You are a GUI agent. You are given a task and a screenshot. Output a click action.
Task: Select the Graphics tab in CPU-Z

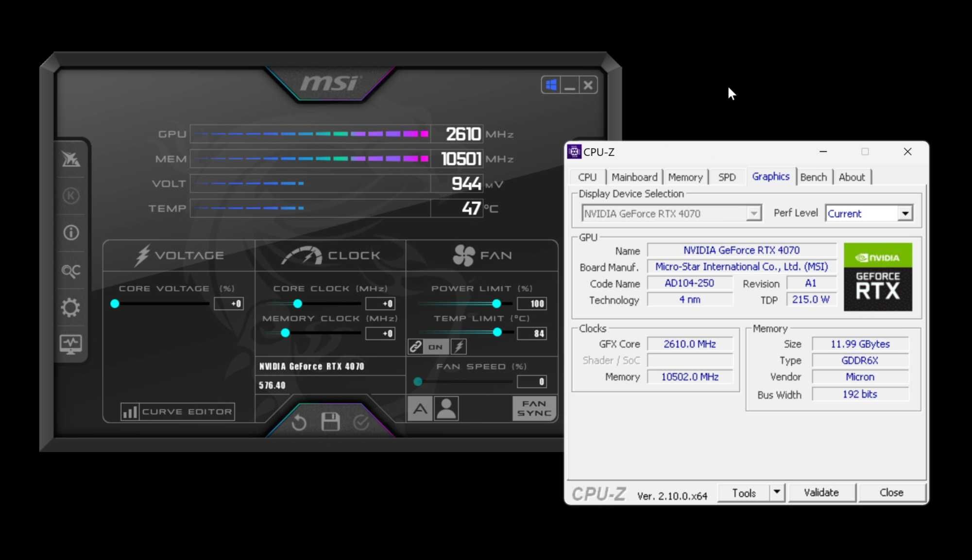pyautogui.click(x=771, y=176)
